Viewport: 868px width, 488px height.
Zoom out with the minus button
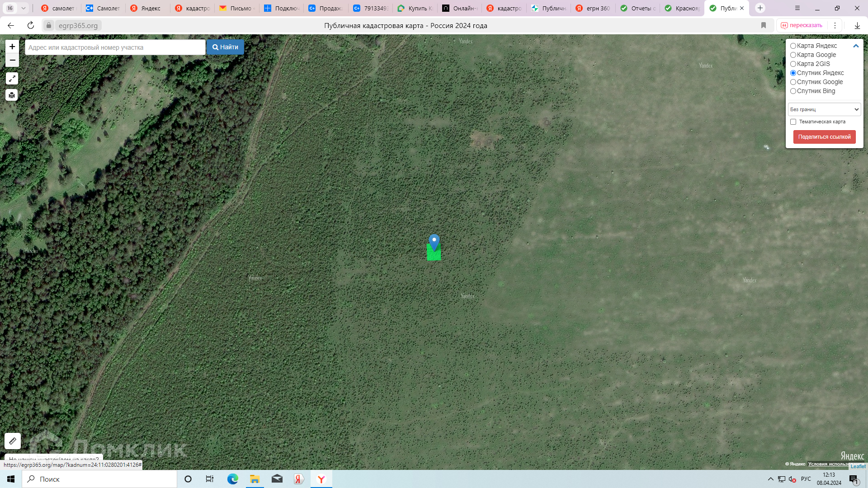(x=12, y=60)
